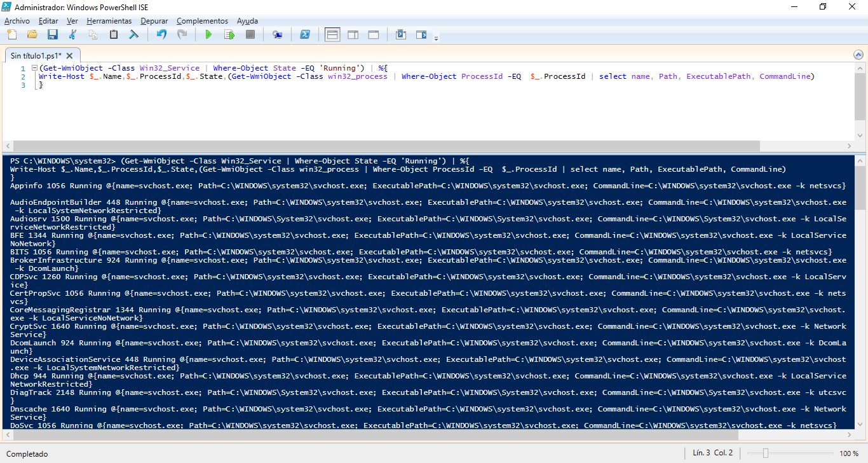Create a new script file
The image size is (868, 463).
tap(11, 34)
